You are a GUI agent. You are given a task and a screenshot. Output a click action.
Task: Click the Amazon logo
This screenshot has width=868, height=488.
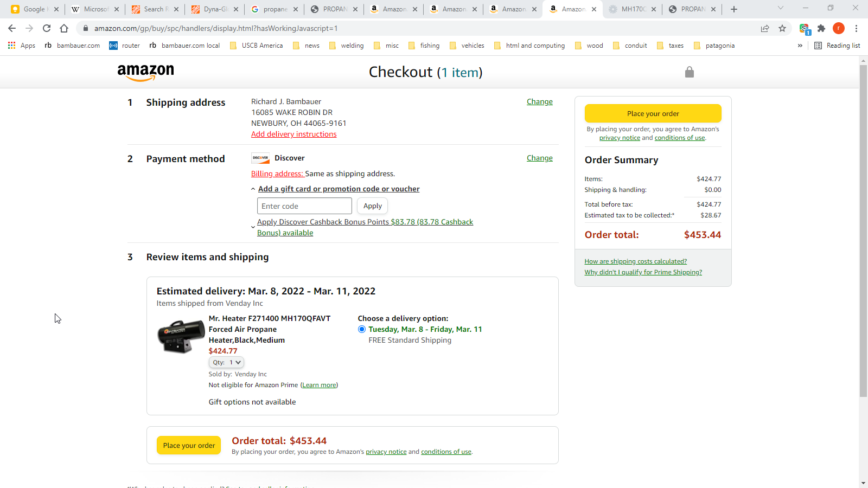145,72
